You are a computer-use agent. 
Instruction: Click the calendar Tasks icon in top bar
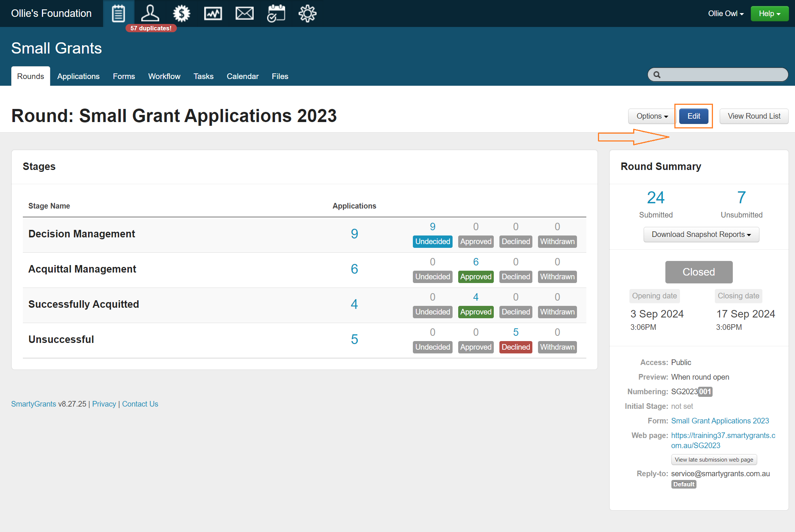[x=276, y=13]
